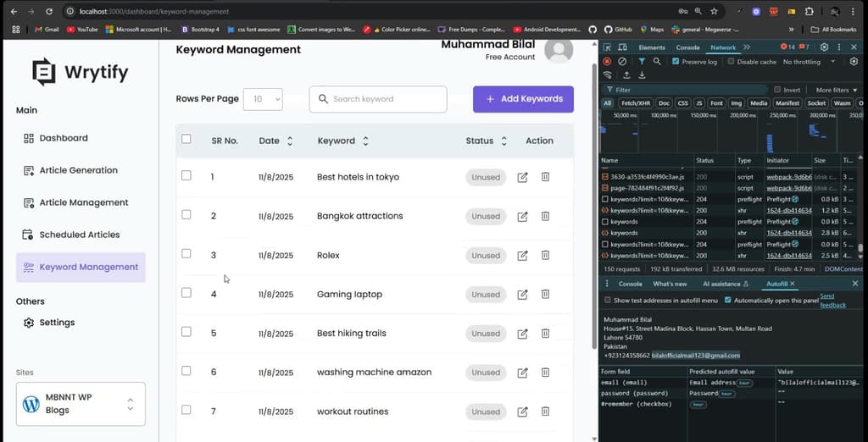Toggle the device toolbar in DevTools

coord(622,47)
